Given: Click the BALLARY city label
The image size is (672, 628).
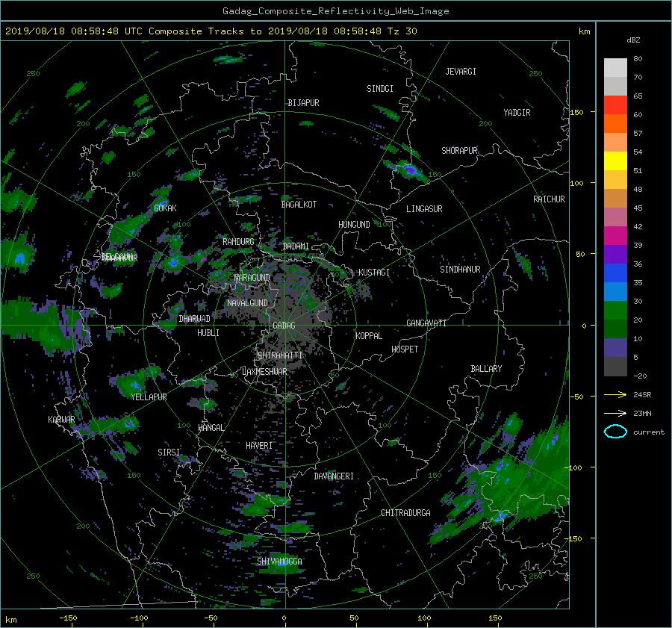Looking at the screenshot, I should tap(486, 369).
